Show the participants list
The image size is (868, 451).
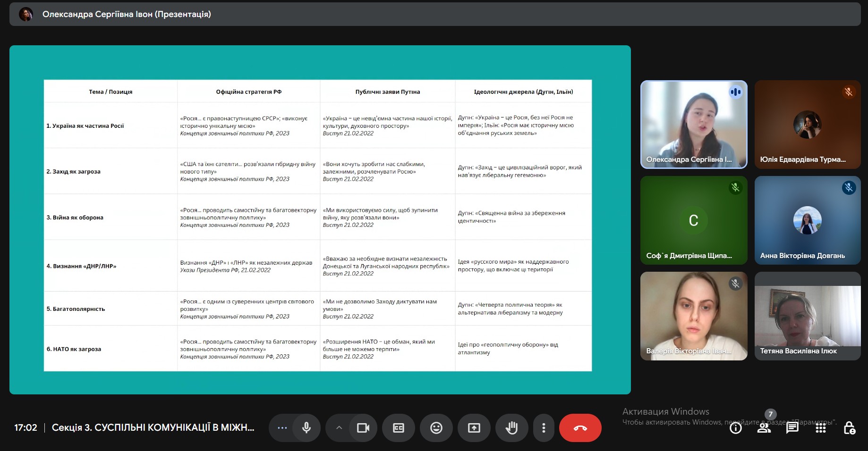click(x=764, y=428)
